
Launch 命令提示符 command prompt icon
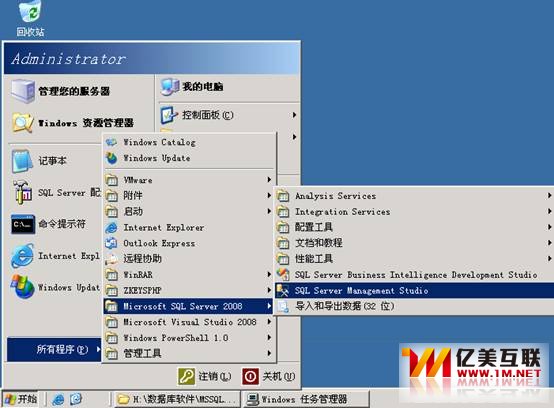(23, 224)
